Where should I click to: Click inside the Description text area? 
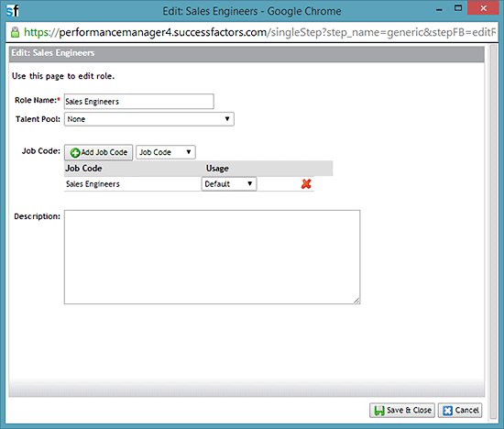coord(213,257)
